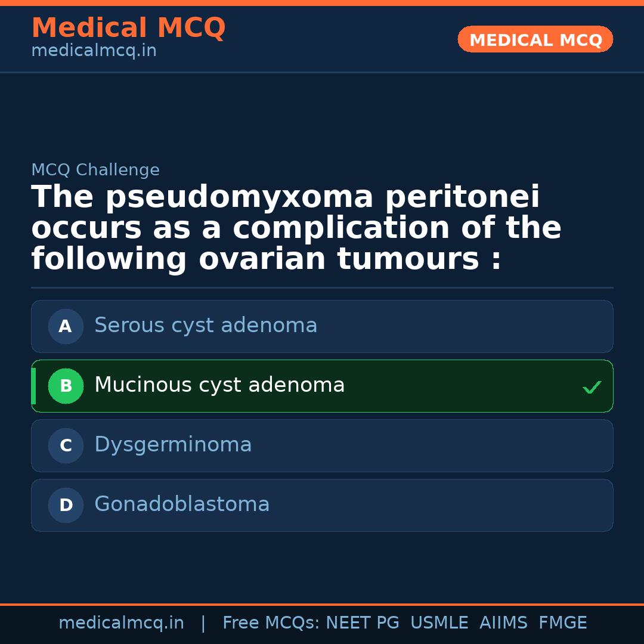This screenshot has height=644, width=644.
Task: Click the MCQ Challenge label
Action: point(95,170)
